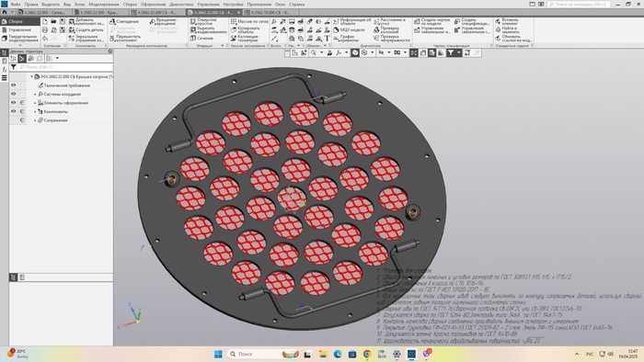The width and height of the screenshot is (644, 362).
Task: Open the Моделирование menu
Action: 104,4
